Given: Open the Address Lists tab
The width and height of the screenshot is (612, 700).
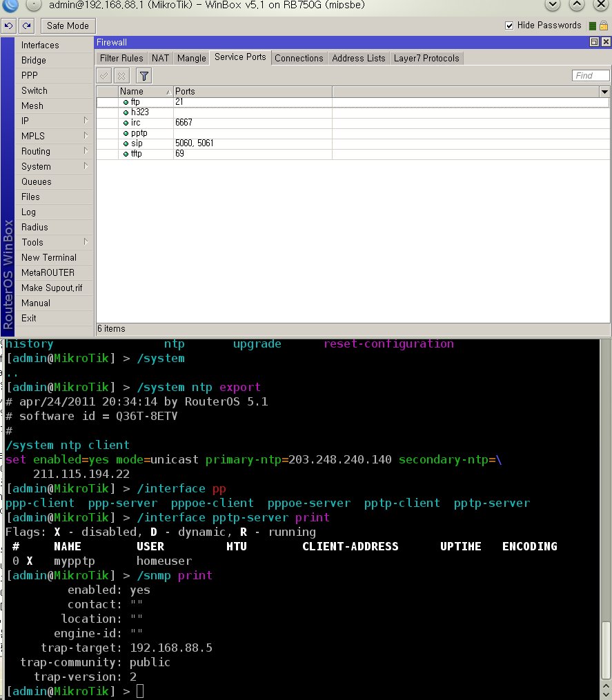Looking at the screenshot, I should (x=358, y=58).
